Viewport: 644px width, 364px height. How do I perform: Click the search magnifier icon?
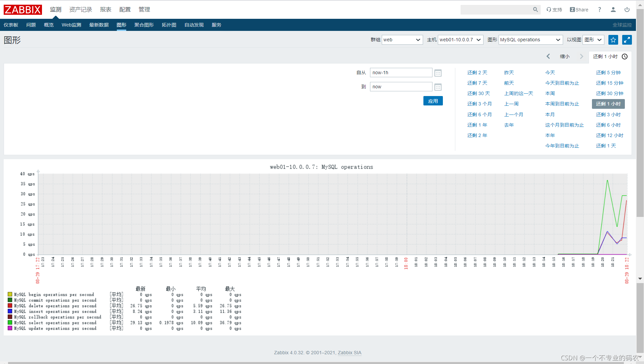(535, 10)
